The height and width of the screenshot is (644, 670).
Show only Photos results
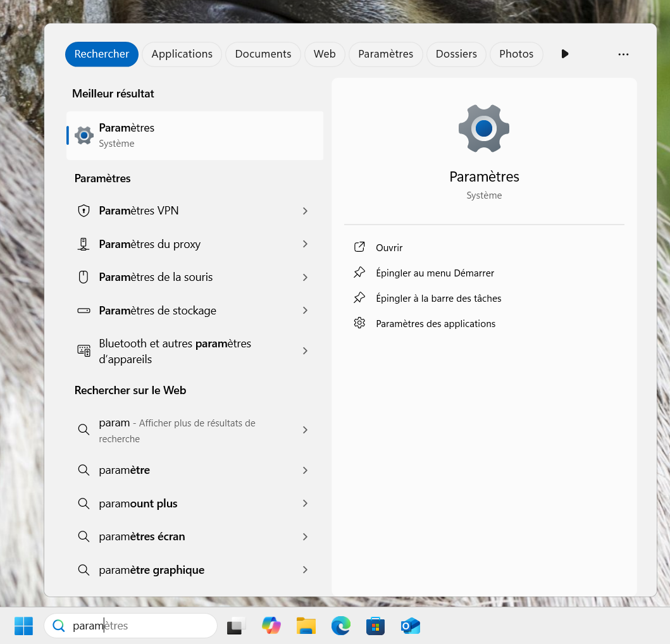pyautogui.click(x=516, y=54)
